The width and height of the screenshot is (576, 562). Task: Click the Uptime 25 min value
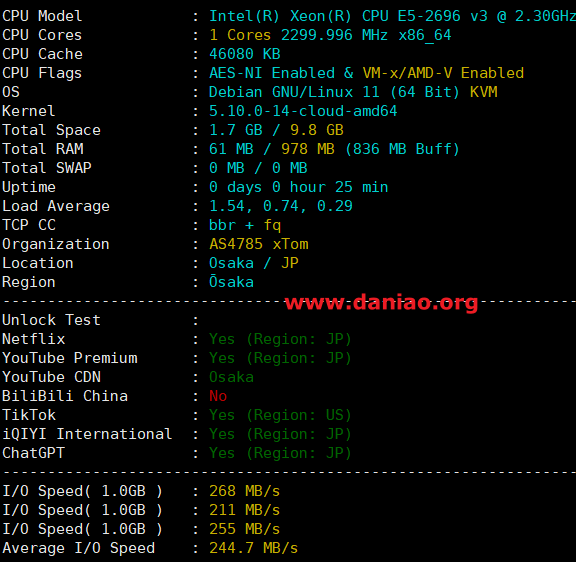299,187
